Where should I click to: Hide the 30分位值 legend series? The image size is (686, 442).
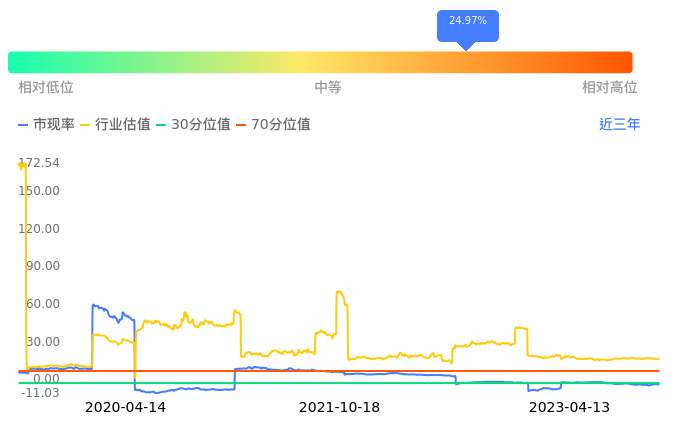[x=193, y=125]
